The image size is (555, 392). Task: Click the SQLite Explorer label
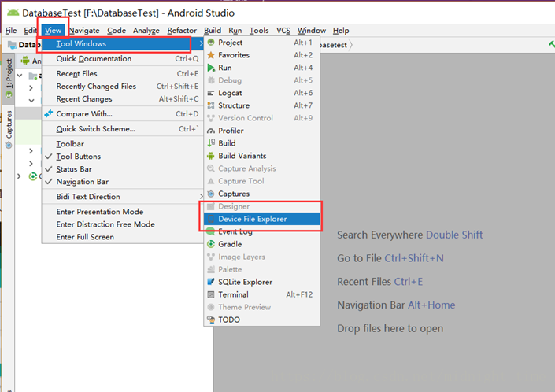(x=246, y=282)
